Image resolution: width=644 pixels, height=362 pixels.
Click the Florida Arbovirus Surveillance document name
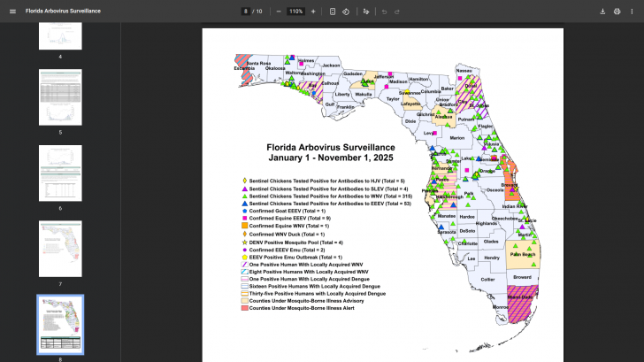point(63,12)
